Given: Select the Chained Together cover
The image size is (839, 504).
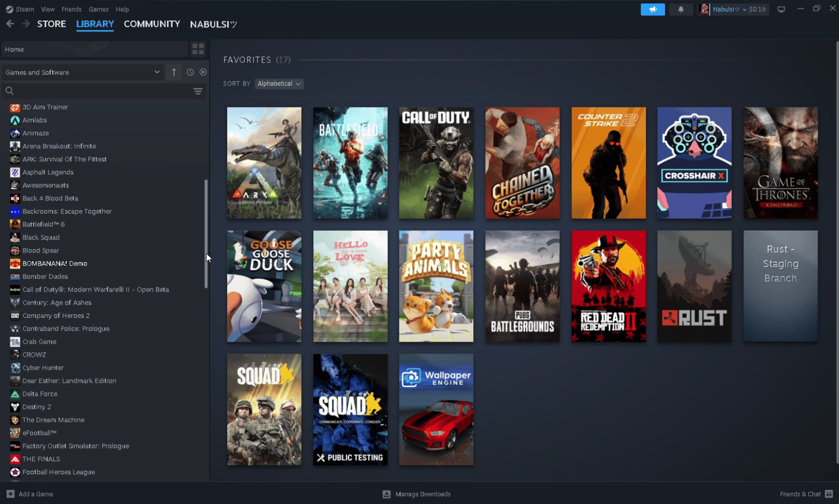Looking at the screenshot, I should coord(522,163).
